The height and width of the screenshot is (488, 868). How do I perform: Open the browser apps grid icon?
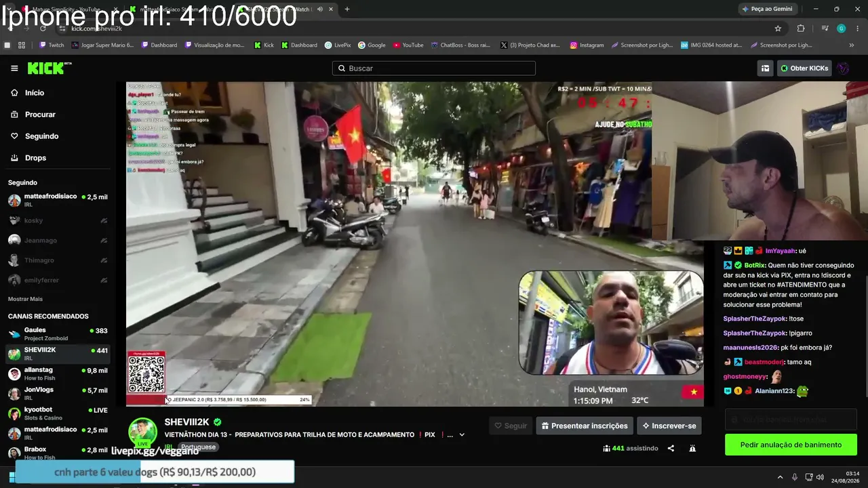tap(22, 45)
